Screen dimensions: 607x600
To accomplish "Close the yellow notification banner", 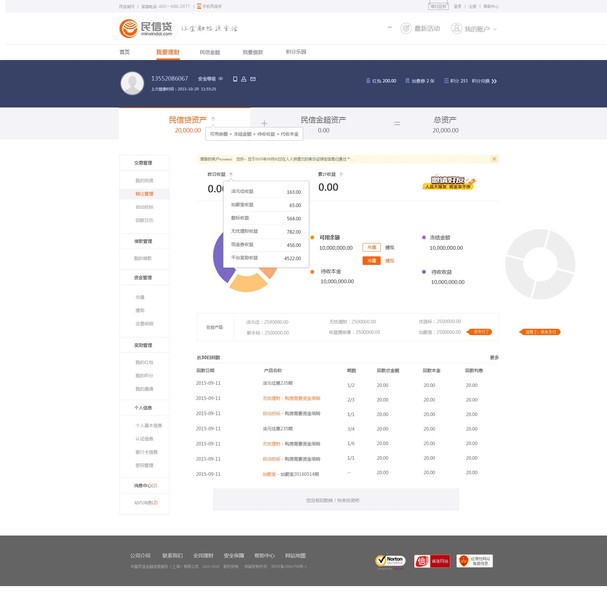I will pos(494,159).
